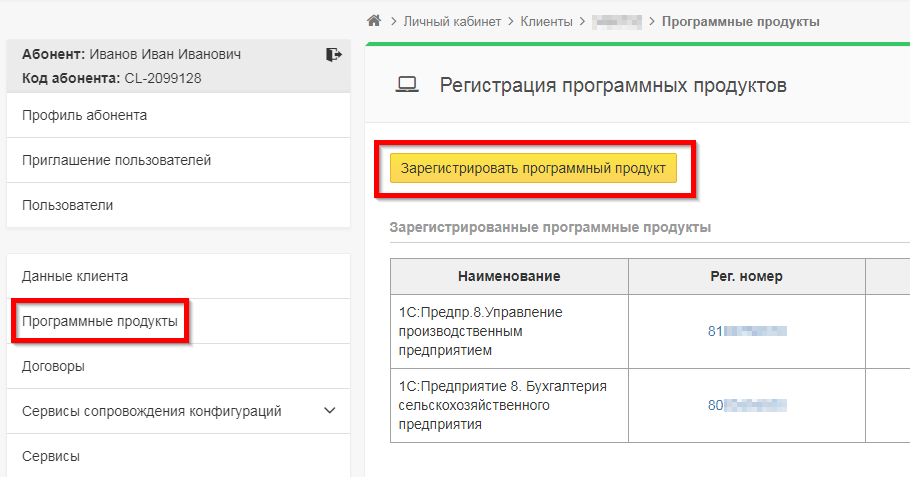Click Регистрация программных продуктов title
This screenshot has height=477, width=910.
(x=613, y=85)
